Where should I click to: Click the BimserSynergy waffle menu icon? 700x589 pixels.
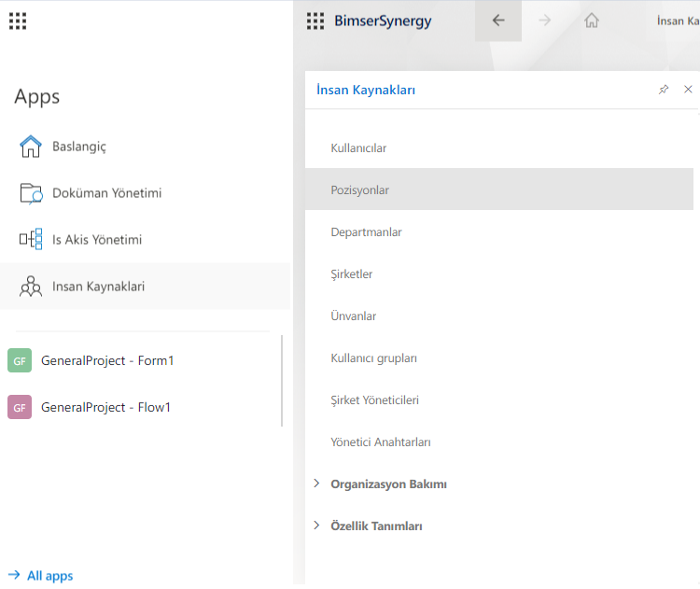click(315, 21)
